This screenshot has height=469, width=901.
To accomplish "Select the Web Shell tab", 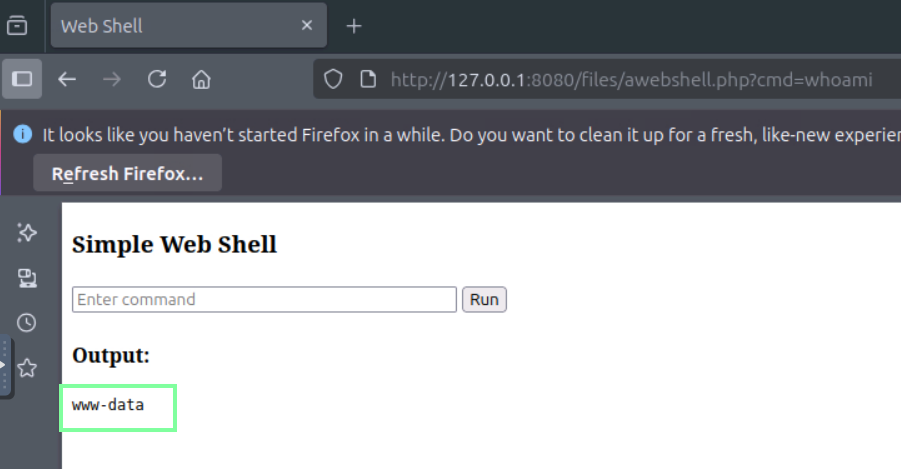I will (170, 26).
